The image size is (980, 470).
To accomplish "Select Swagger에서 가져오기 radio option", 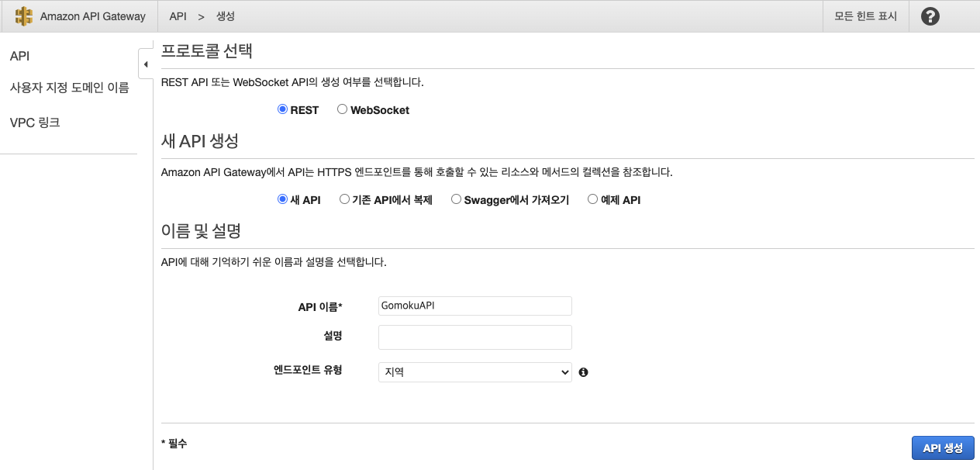I will pyautogui.click(x=456, y=199).
